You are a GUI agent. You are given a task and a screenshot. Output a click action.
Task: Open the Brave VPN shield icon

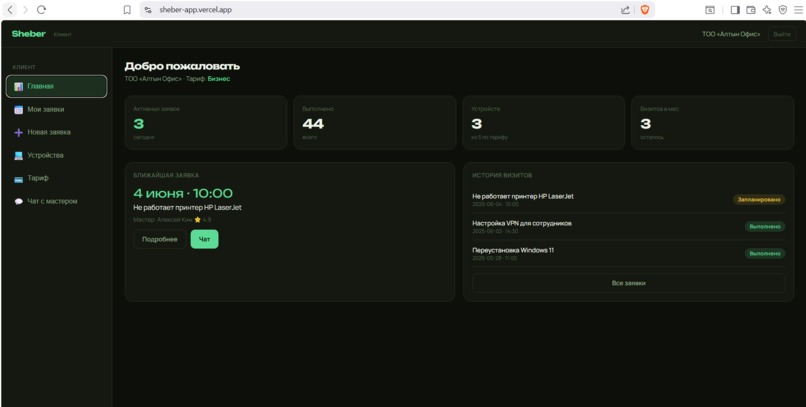pos(783,10)
